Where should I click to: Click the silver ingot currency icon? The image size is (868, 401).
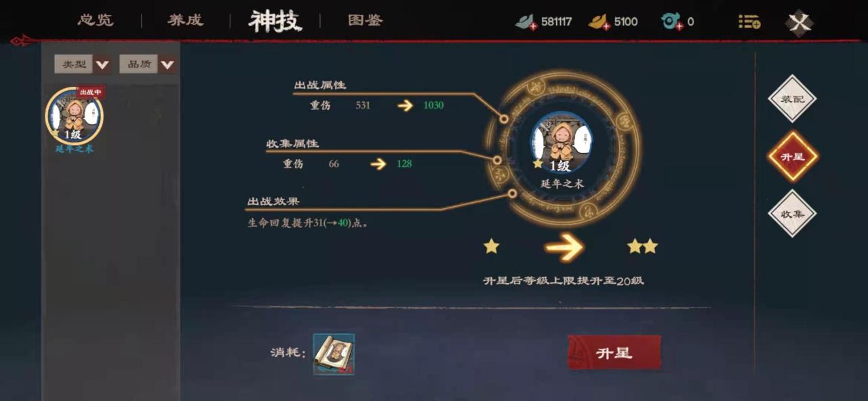coord(526,22)
